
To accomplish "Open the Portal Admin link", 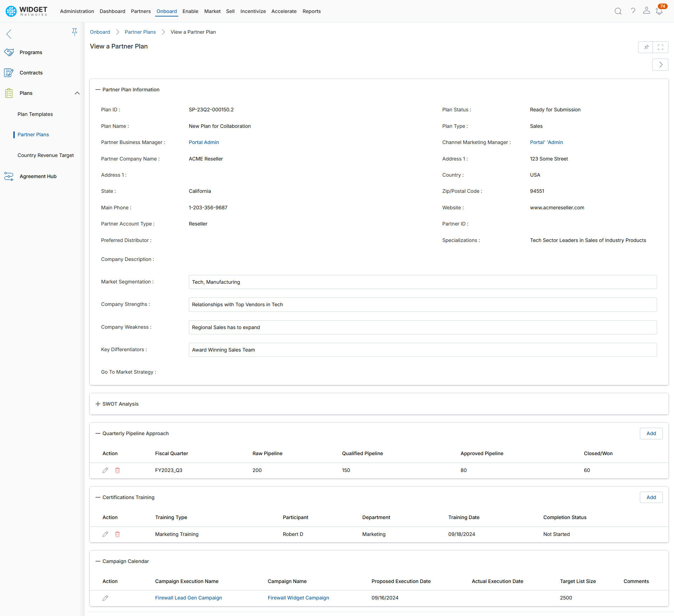I will point(204,142).
